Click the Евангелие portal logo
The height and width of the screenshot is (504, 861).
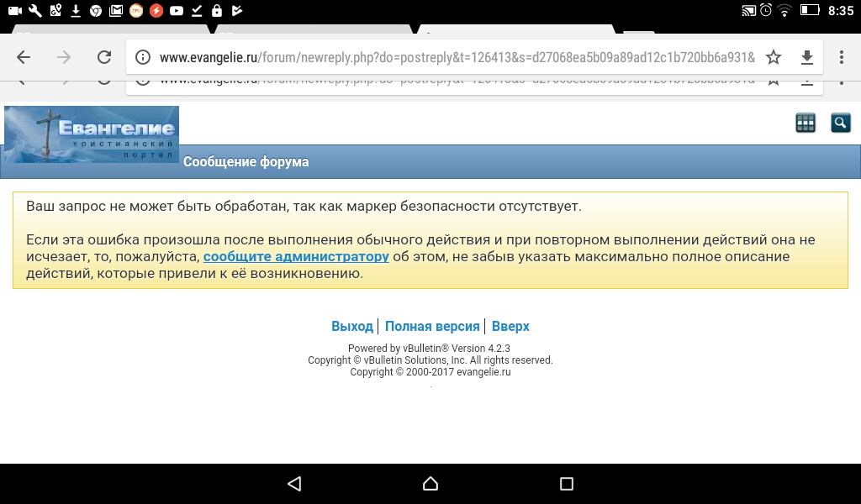pyautogui.click(x=92, y=134)
